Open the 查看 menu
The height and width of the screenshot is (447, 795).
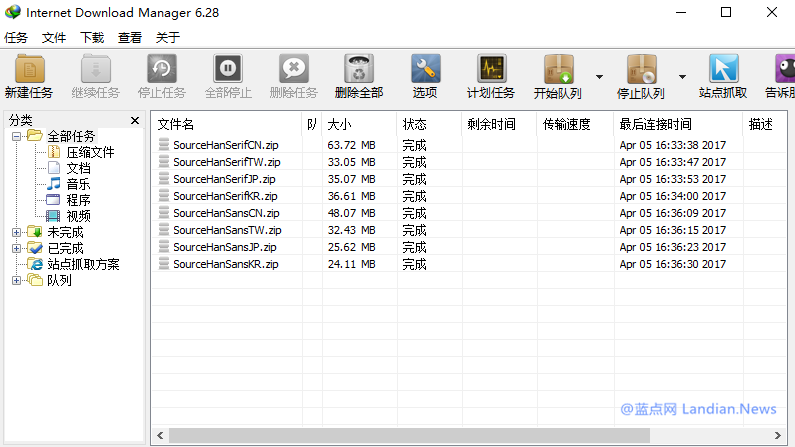130,38
